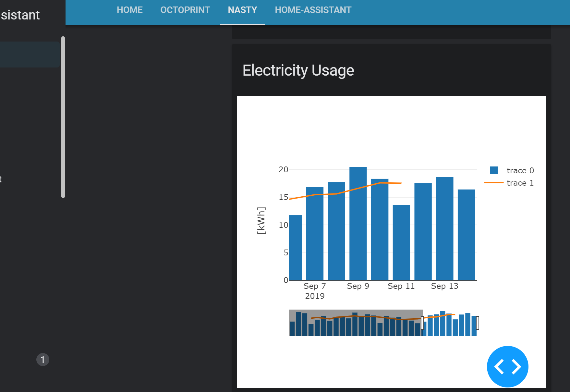Click the sidebar scrollbar
The image size is (570, 392).
point(62,117)
